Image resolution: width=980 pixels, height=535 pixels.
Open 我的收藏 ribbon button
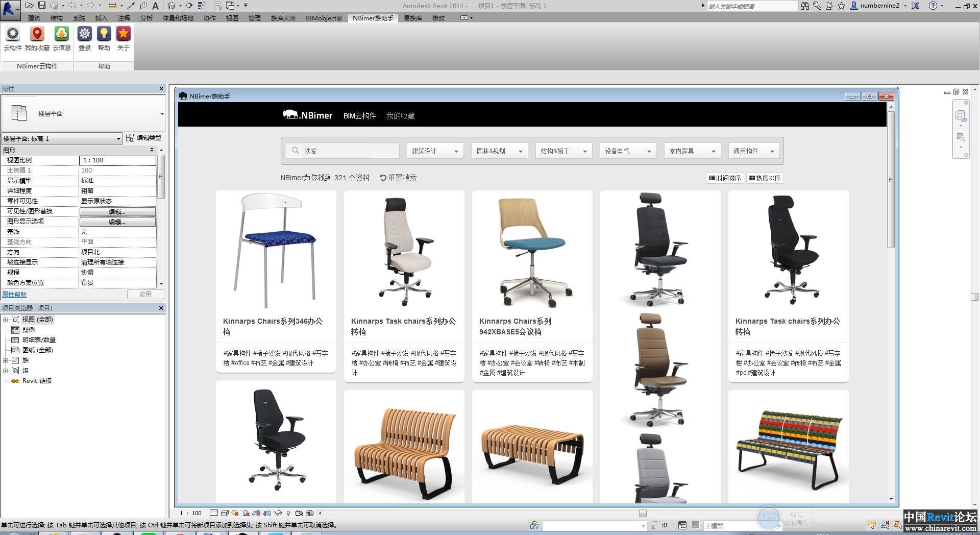point(37,39)
